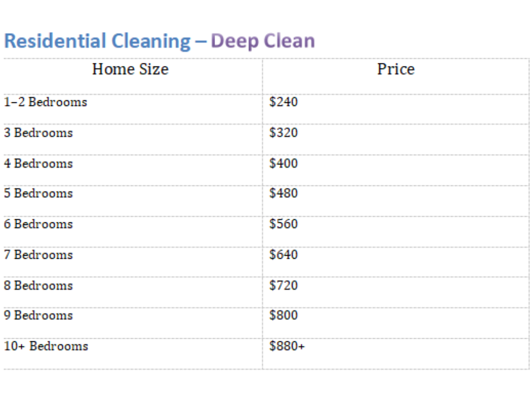The width and height of the screenshot is (532, 399).
Task: Click the $640 price cell
Action: [284, 255]
